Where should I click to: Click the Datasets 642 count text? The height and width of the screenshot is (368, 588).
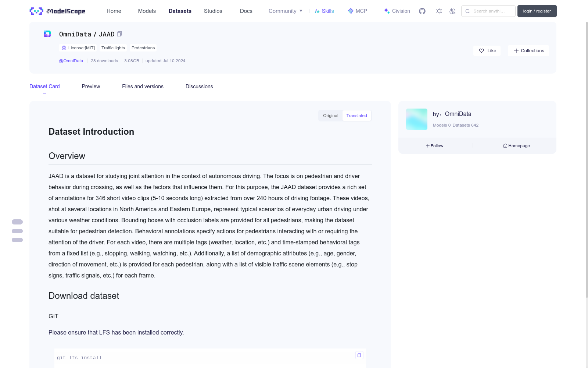pyautogui.click(x=466, y=125)
